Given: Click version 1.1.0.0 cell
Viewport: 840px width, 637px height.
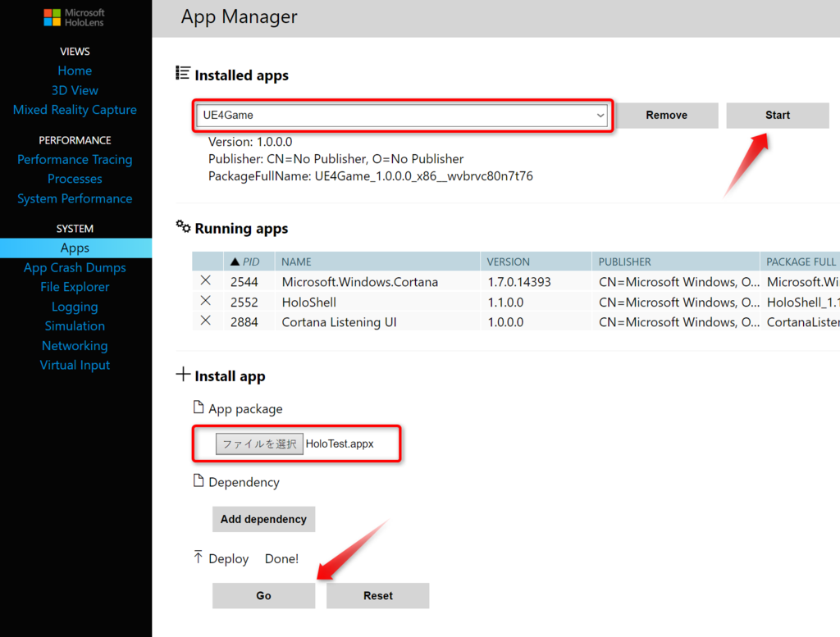Looking at the screenshot, I should pos(505,303).
